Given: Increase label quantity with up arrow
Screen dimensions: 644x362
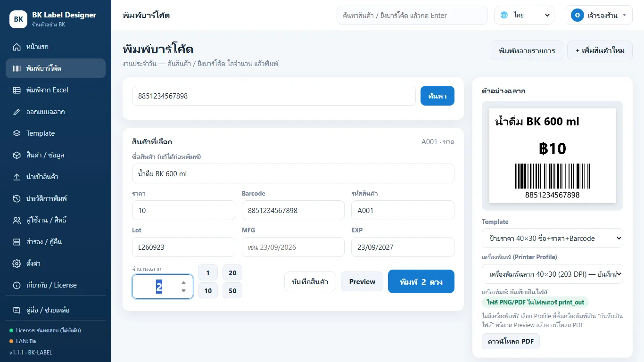Looking at the screenshot, I should click(x=183, y=283).
